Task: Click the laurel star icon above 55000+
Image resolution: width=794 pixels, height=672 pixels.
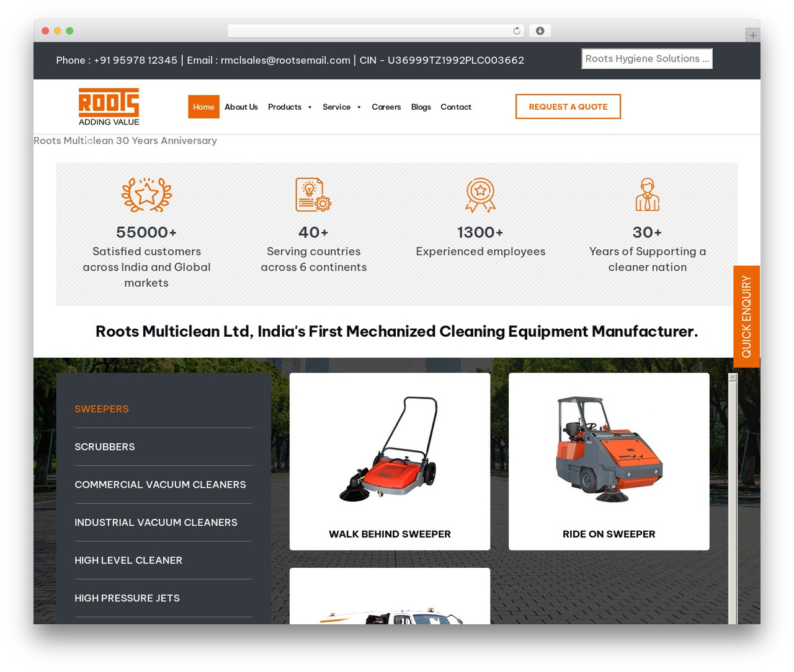Action: [146, 195]
